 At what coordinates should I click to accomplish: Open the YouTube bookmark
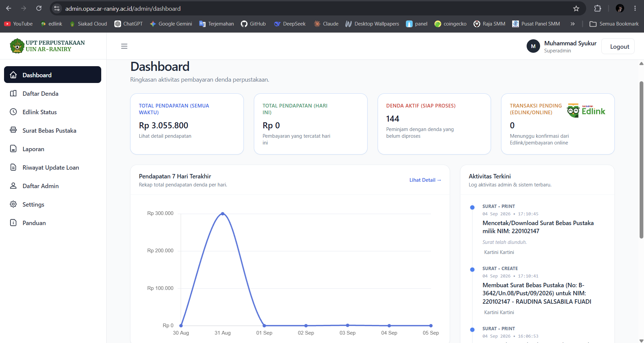[18, 24]
